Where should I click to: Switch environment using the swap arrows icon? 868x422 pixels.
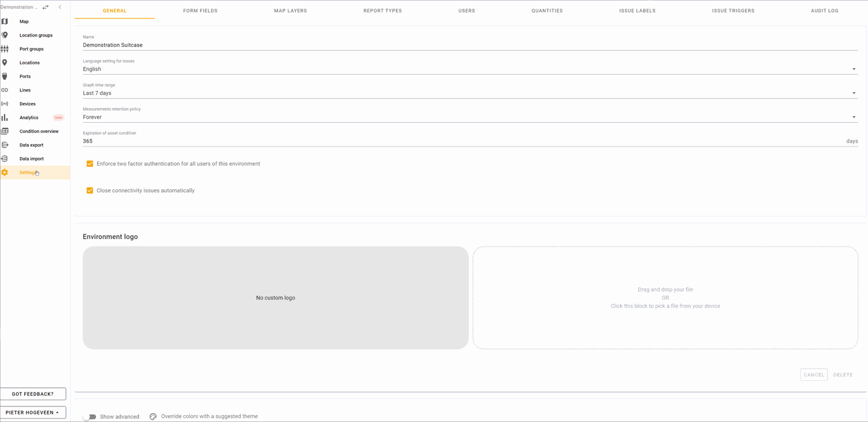coord(46,7)
